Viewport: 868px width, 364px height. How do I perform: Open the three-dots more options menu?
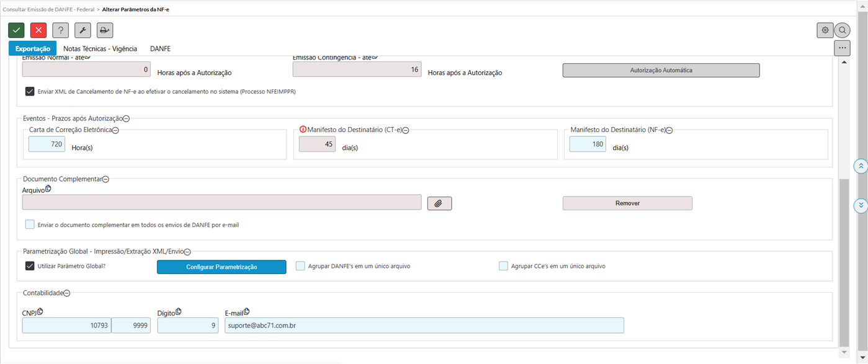click(842, 48)
